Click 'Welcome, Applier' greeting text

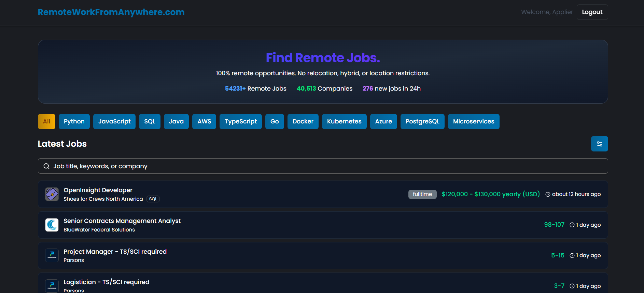click(x=547, y=12)
